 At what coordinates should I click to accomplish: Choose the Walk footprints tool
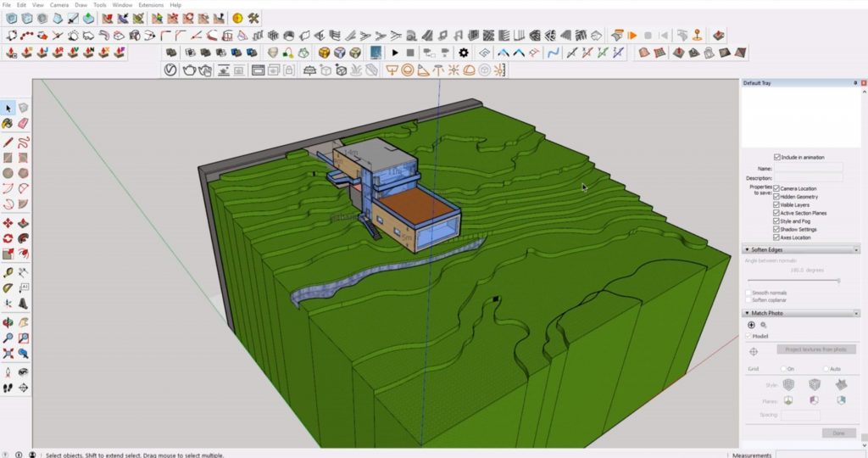[8, 388]
